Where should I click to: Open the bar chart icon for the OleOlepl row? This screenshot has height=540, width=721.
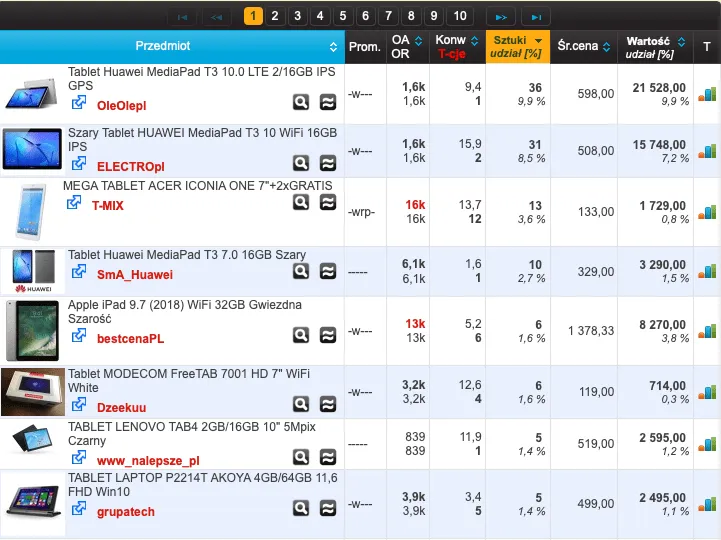click(707, 94)
